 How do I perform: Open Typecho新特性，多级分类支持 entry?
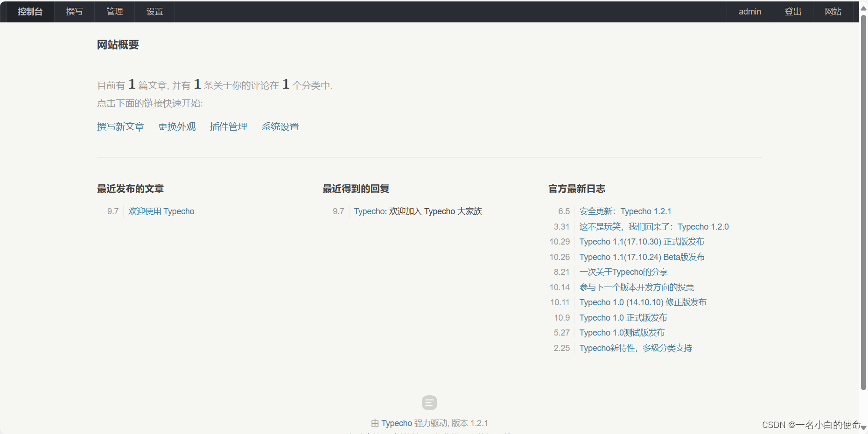pos(636,348)
